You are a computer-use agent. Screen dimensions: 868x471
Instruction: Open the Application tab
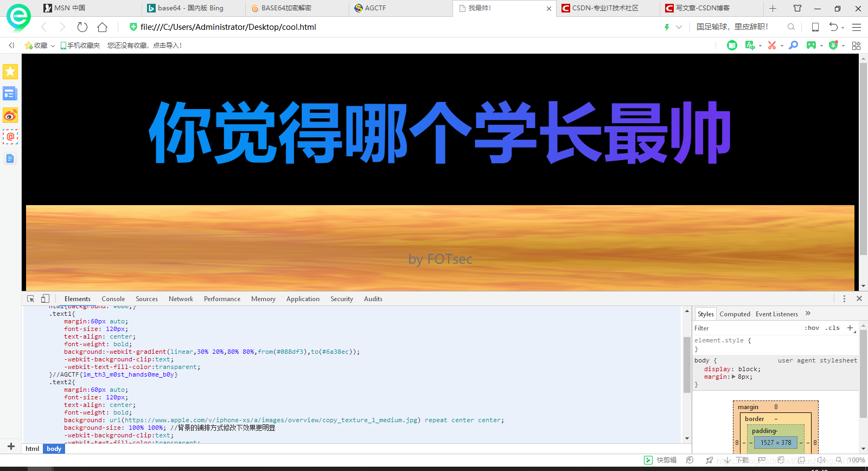click(x=303, y=299)
